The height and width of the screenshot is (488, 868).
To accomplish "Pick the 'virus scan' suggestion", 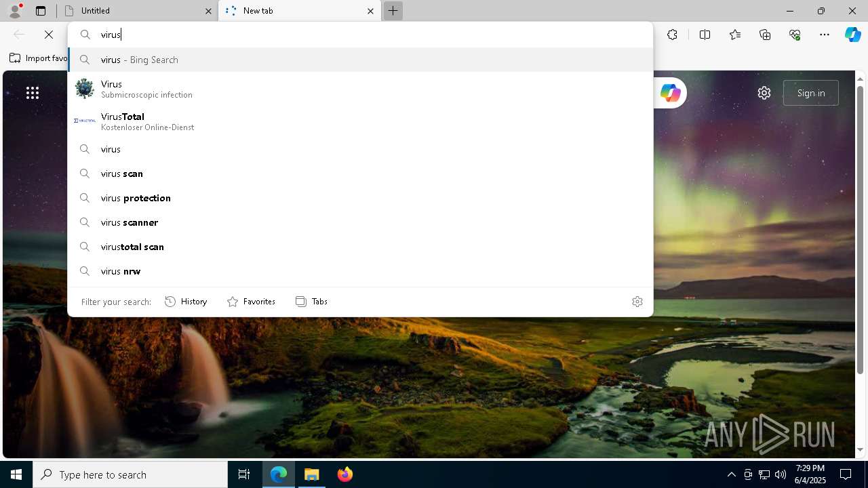I will coord(360,174).
